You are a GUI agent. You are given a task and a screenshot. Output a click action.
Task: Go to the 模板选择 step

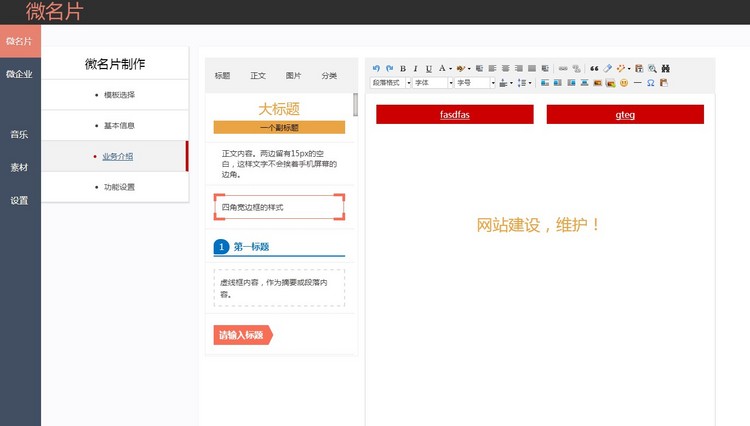(119, 95)
